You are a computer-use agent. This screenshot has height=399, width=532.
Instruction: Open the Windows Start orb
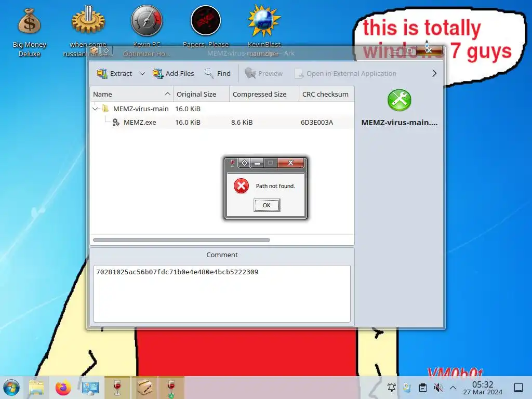[x=11, y=388]
